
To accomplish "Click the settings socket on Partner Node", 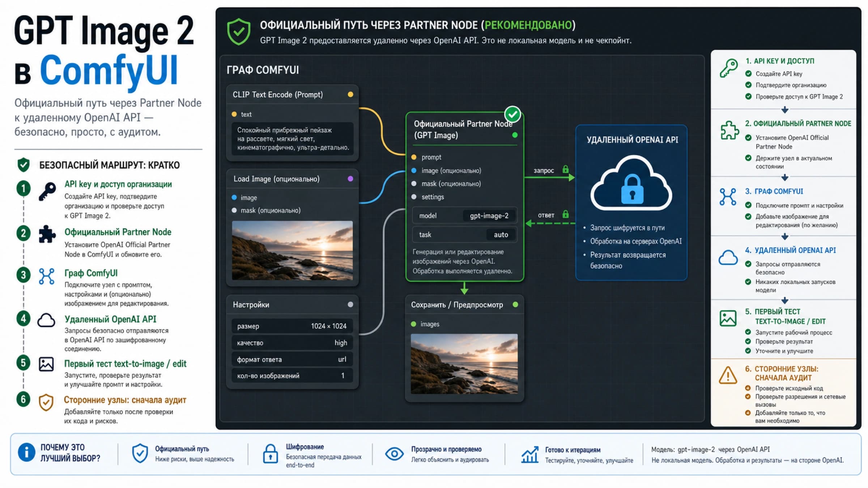I will pos(414,197).
